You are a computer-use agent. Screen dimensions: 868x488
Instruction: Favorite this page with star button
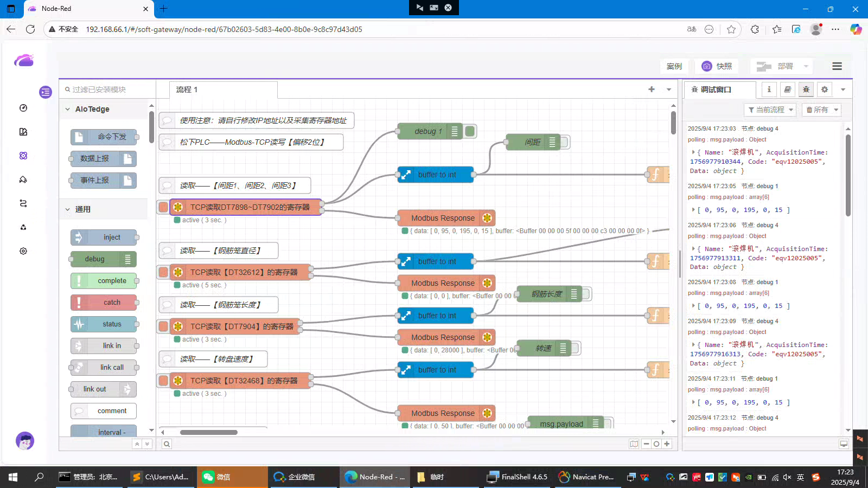coord(731,29)
